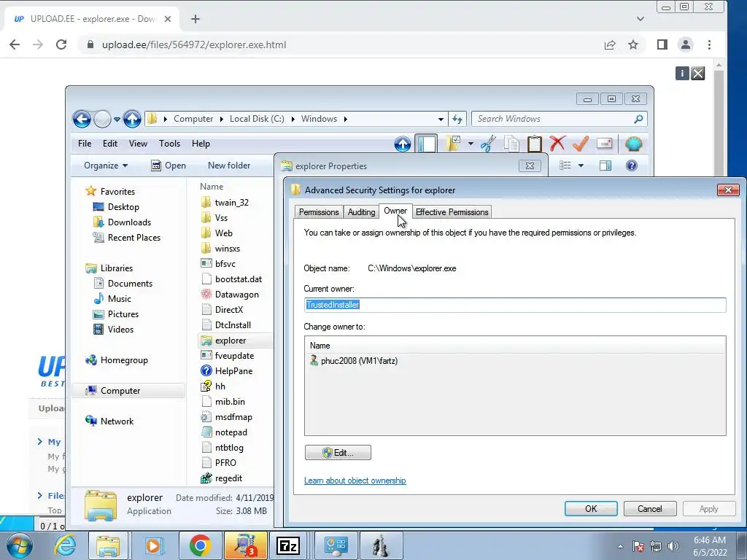Click the blue up-arrow toolbar icon

coord(403,144)
